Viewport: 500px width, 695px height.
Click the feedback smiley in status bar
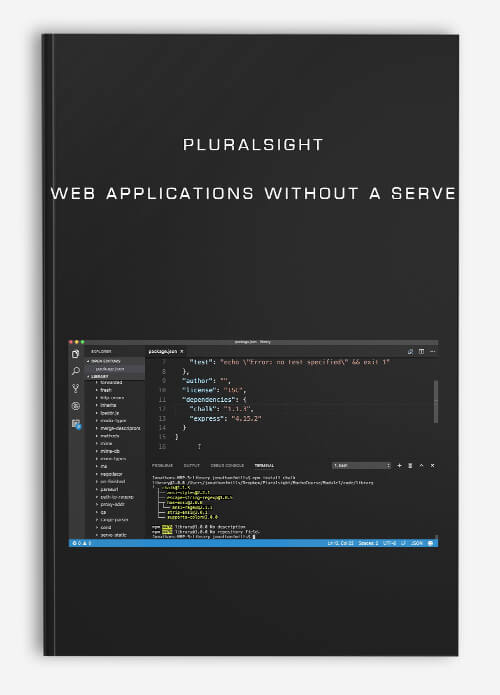[x=430, y=543]
